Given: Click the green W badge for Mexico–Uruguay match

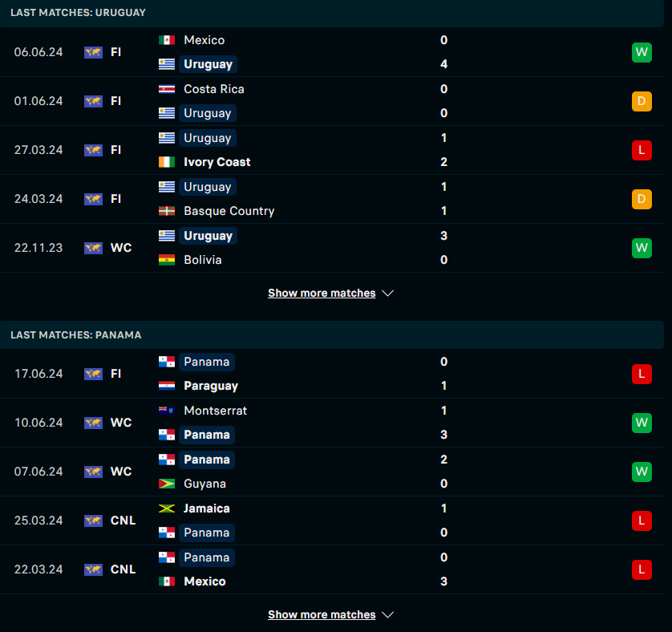Looking at the screenshot, I should [x=642, y=52].
